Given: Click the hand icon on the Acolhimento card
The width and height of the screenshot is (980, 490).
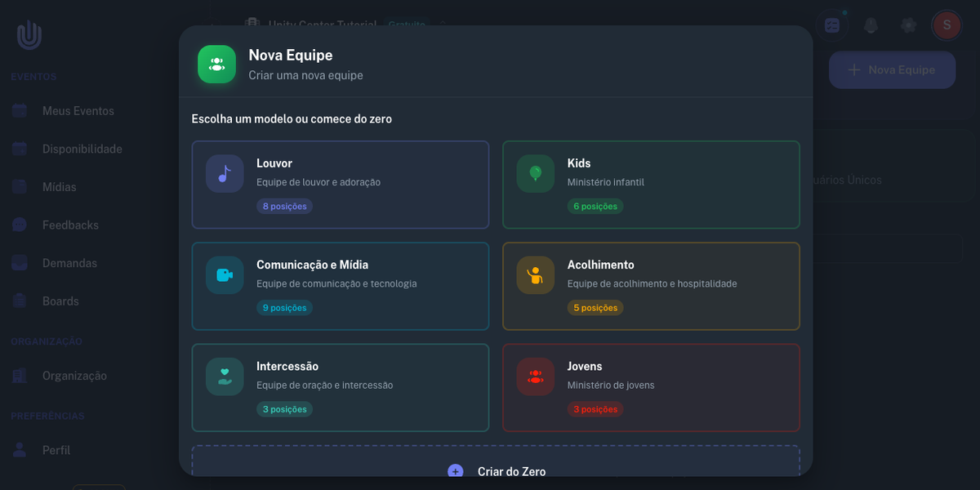Looking at the screenshot, I should 535,275.
